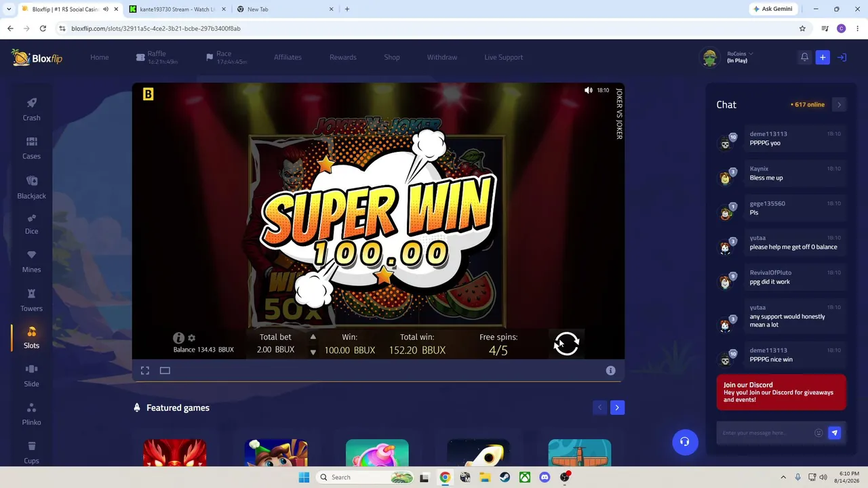Open the emoji picker in chat

(x=818, y=433)
